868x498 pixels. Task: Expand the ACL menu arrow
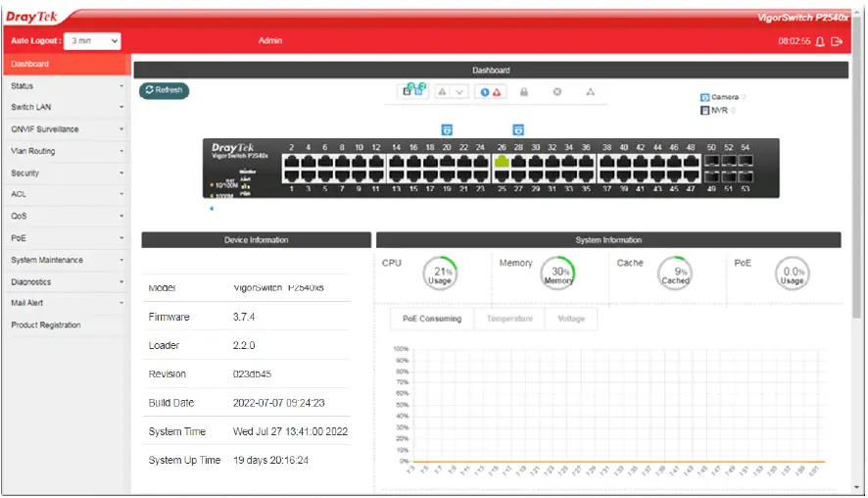[x=121, y=194]
